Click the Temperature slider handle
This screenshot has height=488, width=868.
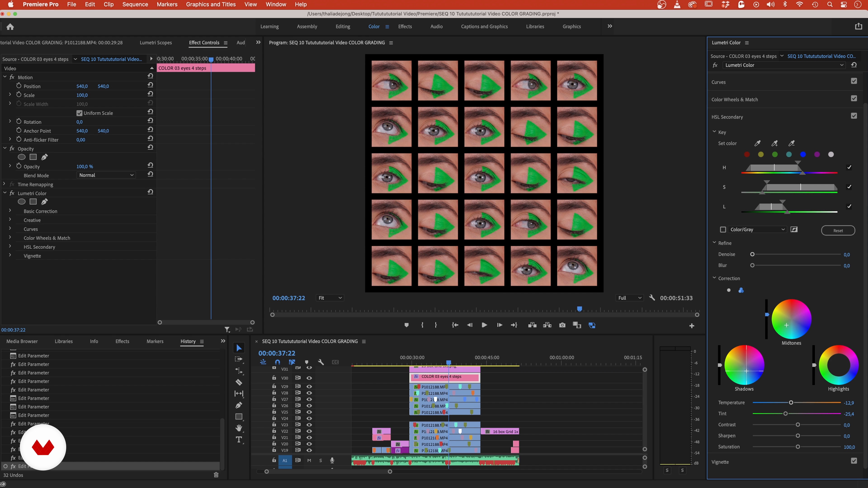[791, 402]
